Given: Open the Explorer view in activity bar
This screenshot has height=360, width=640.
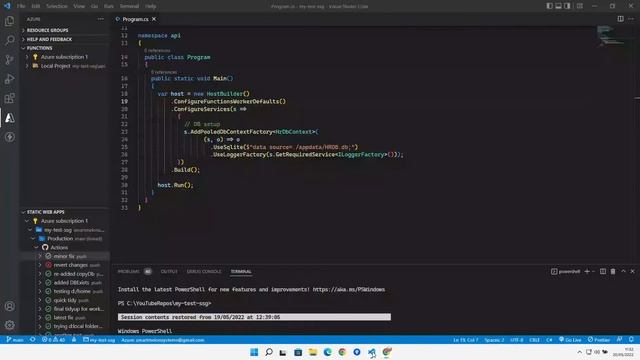Looking at the screenshot, I should (x=9, y=21).
